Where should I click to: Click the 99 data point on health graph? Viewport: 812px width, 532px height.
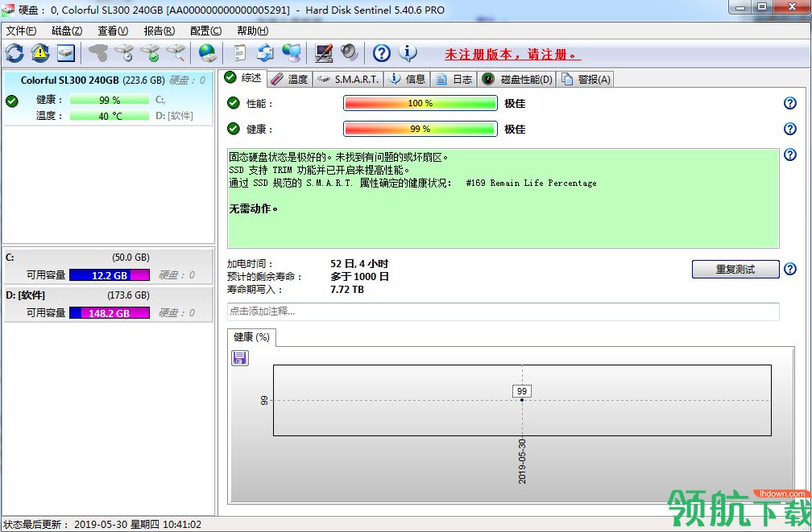(x=522, y=399)
